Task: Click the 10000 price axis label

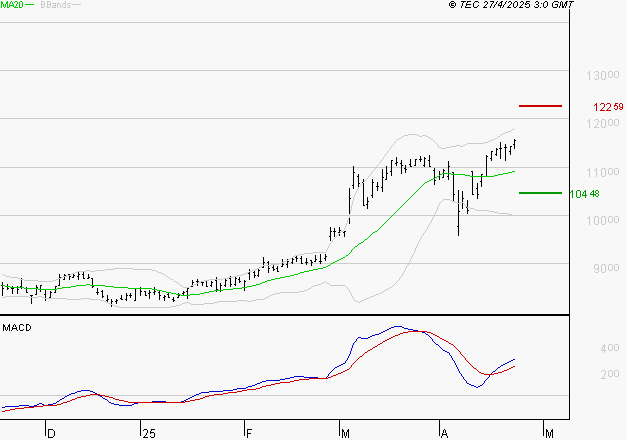Action: pyautogui.click(x=603, y=220)
